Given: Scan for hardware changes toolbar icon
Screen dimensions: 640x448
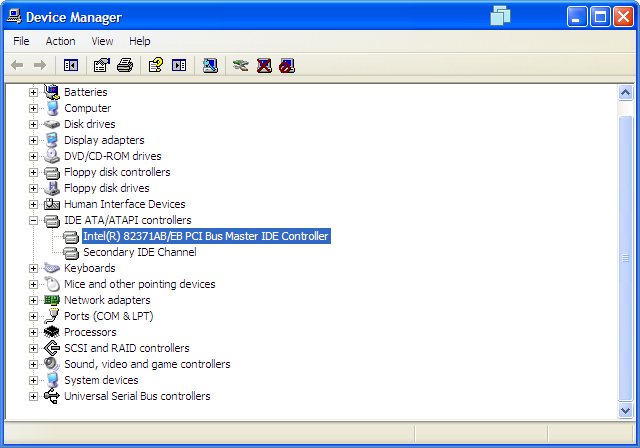Looking at the screenshot, I should tap(210, 65).
